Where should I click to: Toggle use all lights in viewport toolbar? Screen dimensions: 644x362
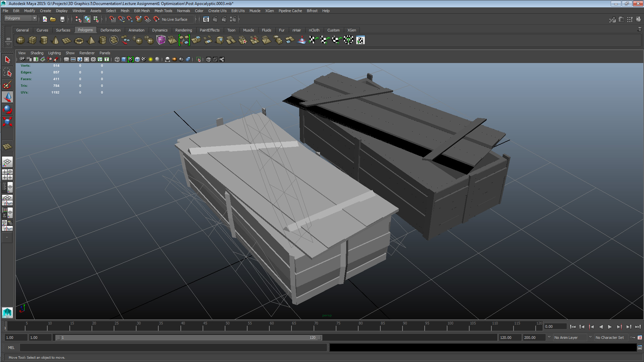[x=151, y=59]
